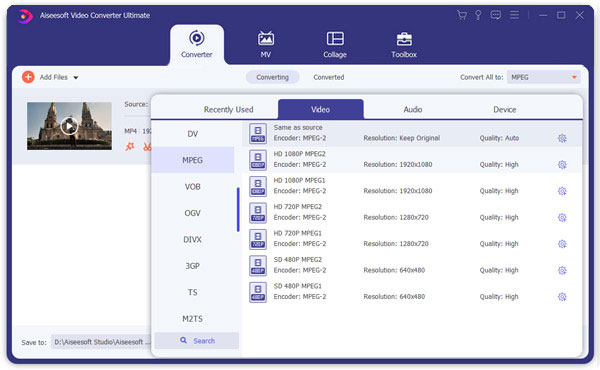Open settings gear for HD 1080P MPEG1
Image resolution: width=600 pixels, height=370 pixels.
click(x=562, y=191)
